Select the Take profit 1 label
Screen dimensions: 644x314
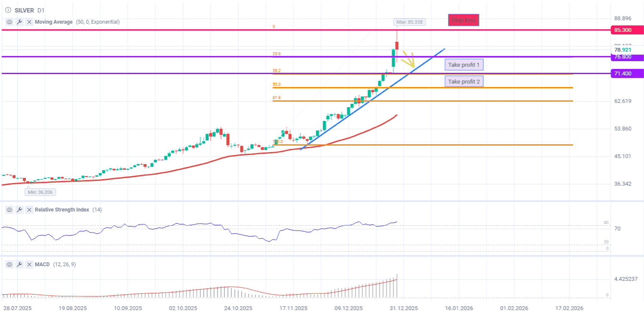coord(464,65)
